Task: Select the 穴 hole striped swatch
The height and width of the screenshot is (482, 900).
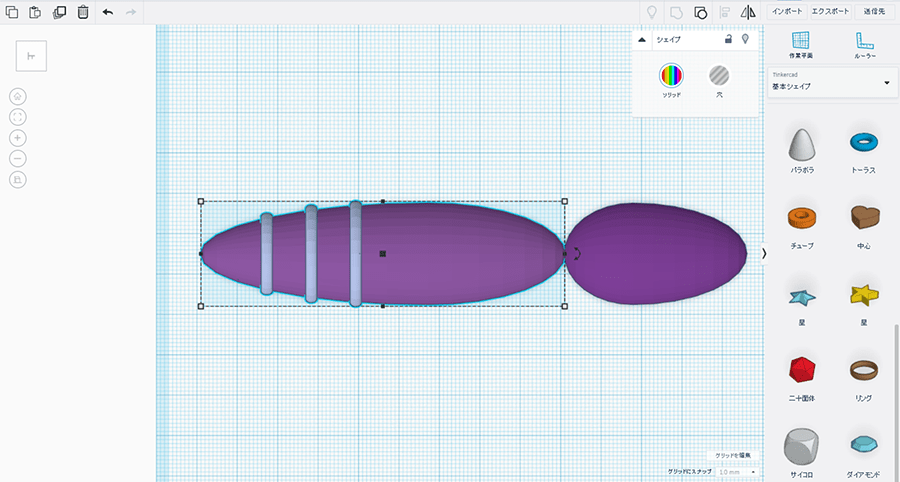Action: (719, 75)
